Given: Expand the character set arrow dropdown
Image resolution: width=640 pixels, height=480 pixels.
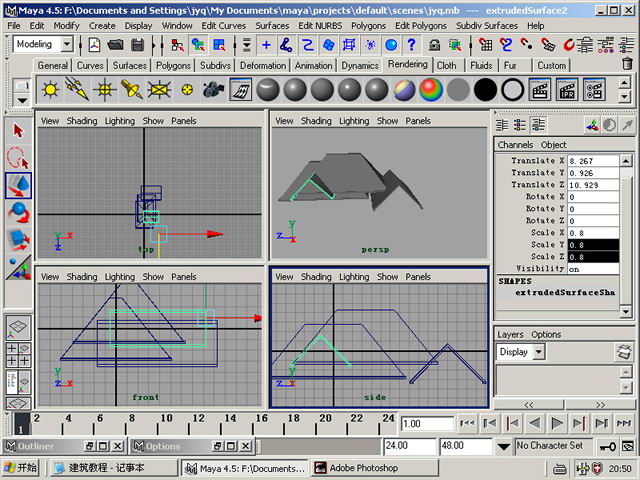Looking at the screenshot, I should [504, 447].
